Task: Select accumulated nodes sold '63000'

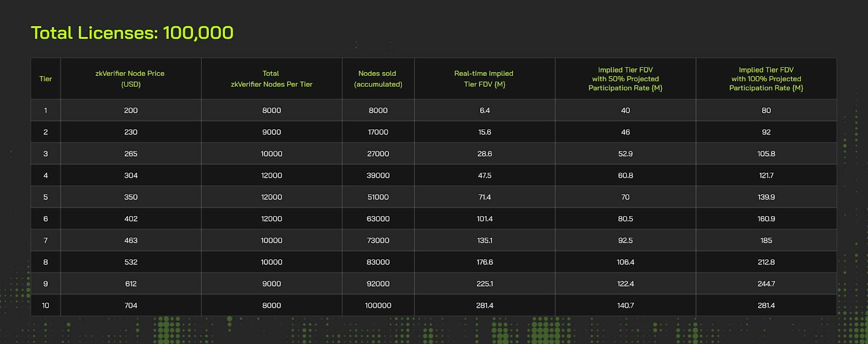Action: click(x=378, y=218)
